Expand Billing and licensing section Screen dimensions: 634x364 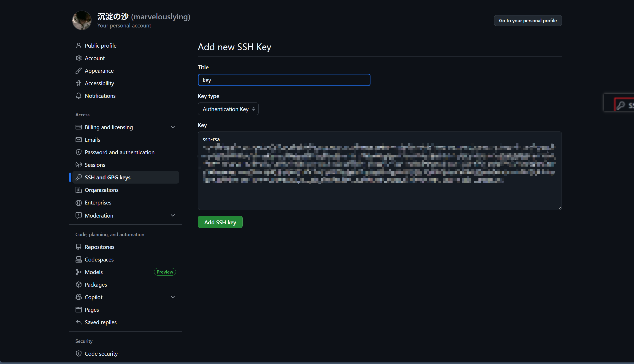click(173, 127)
